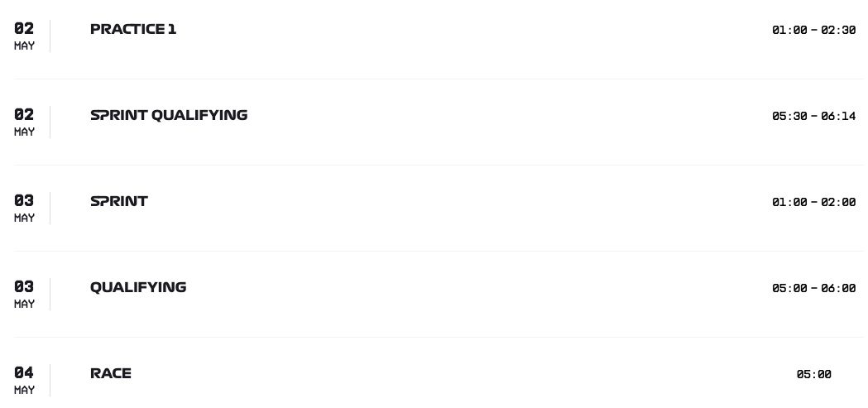Click the Practice 1 session title

coord(133,29)
